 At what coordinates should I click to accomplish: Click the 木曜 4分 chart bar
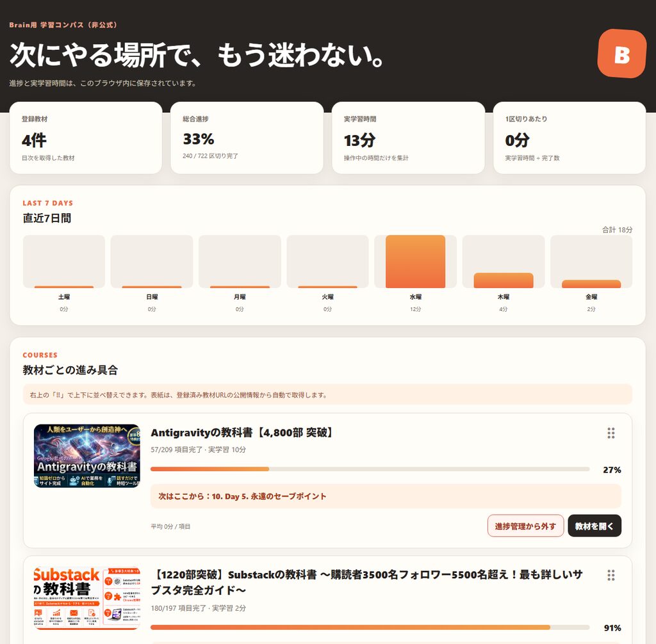[x=504, y=280]
